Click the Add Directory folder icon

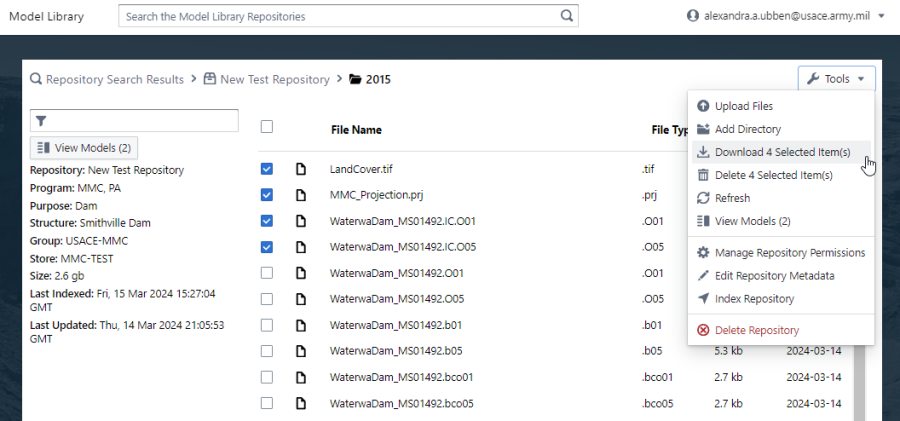pos(703,129)
